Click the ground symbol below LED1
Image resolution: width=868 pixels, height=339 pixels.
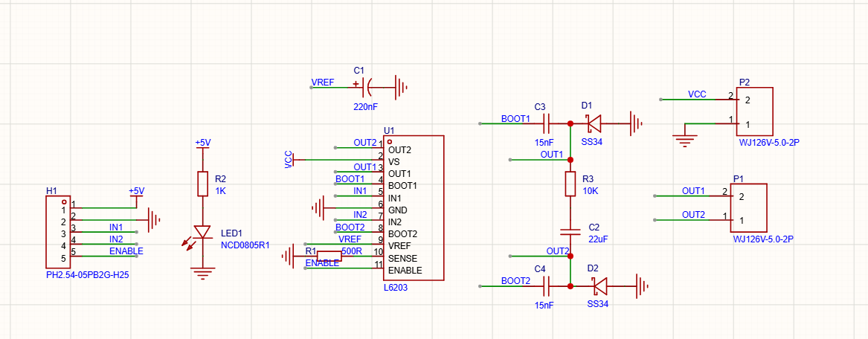[202, 274]
